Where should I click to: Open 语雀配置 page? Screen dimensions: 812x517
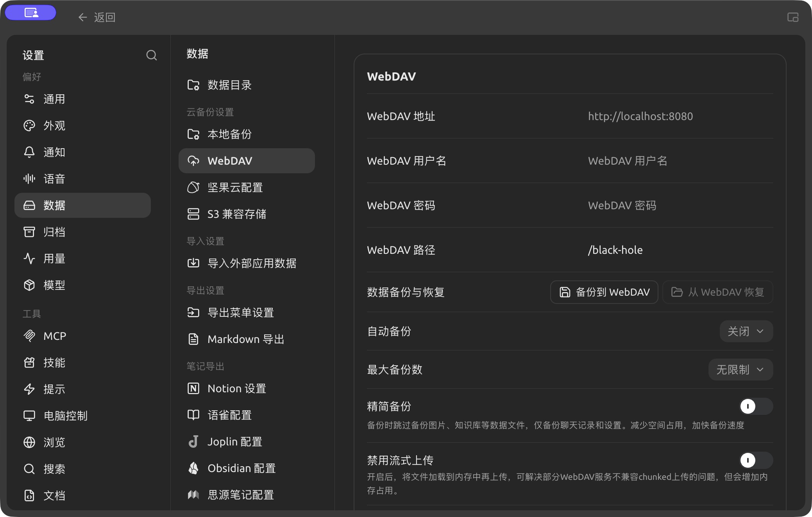point(247,415)
